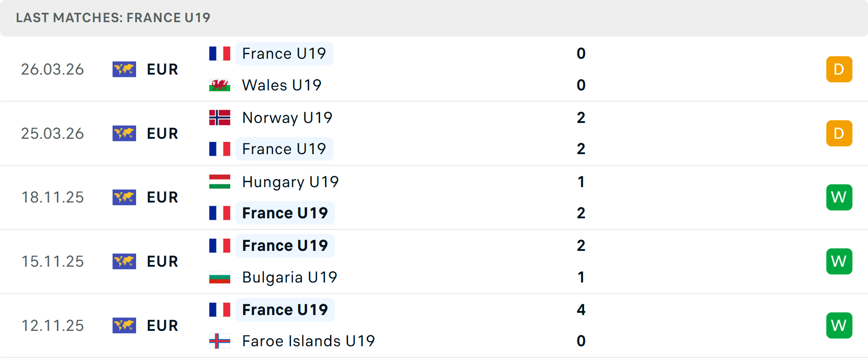Click the win badge for the Faroe Islands match
Viewport: 868px width, 358px height.
(x=839, y=325)
